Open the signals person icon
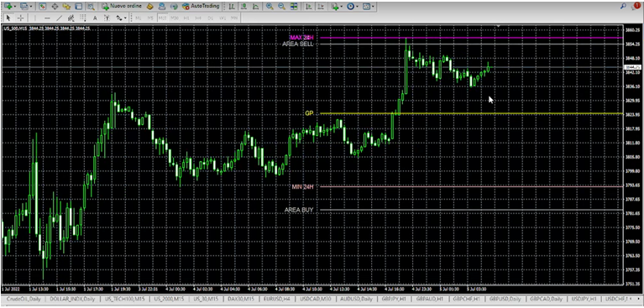The image size is (644, 308). pos(162,7)
